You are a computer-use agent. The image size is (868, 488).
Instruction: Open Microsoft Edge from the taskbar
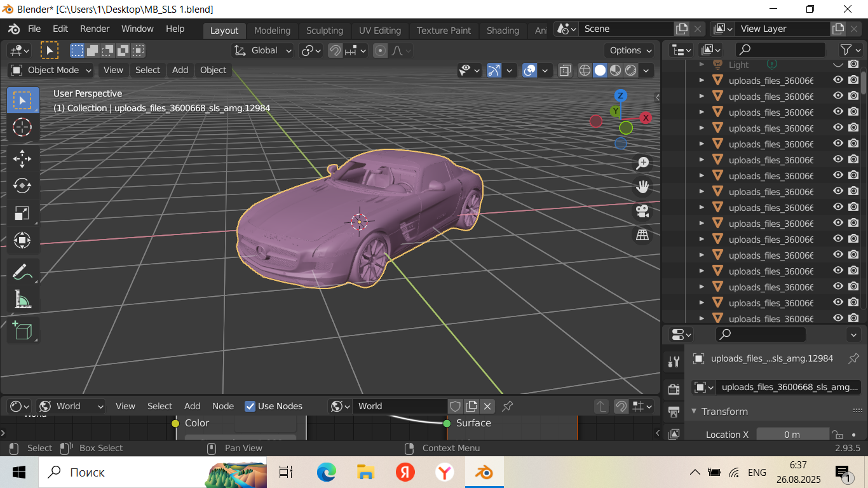point(327,472)
